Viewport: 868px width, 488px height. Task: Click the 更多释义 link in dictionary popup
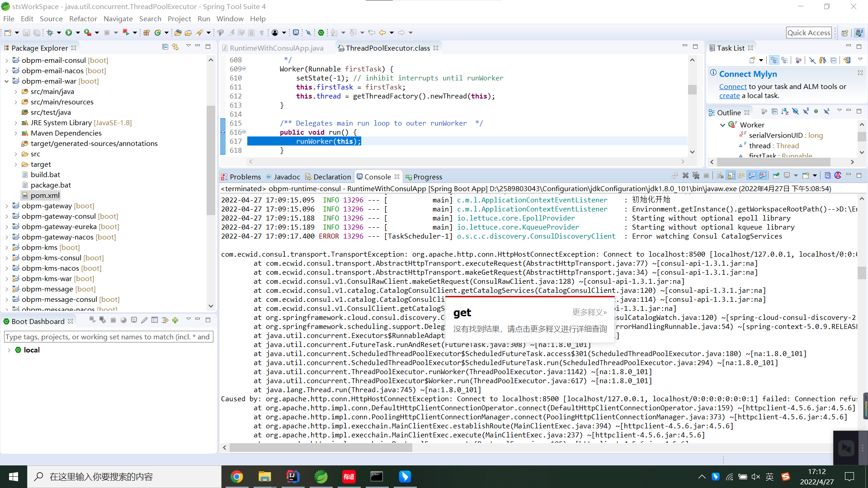pos(590,312)
